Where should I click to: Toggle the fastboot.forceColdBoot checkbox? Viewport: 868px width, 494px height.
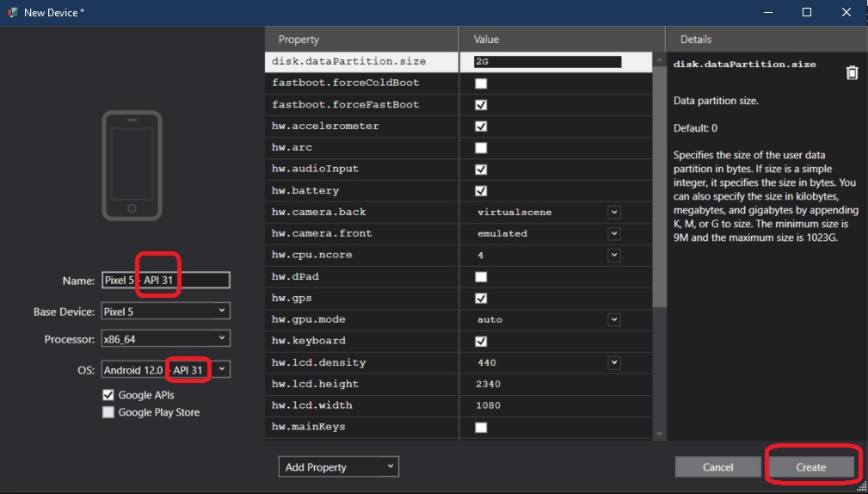(481, 83)
